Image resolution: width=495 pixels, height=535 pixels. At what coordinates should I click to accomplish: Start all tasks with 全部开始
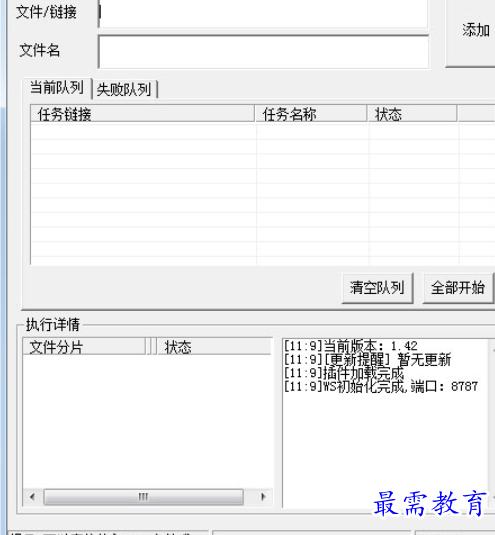click(x=458, y=288)
